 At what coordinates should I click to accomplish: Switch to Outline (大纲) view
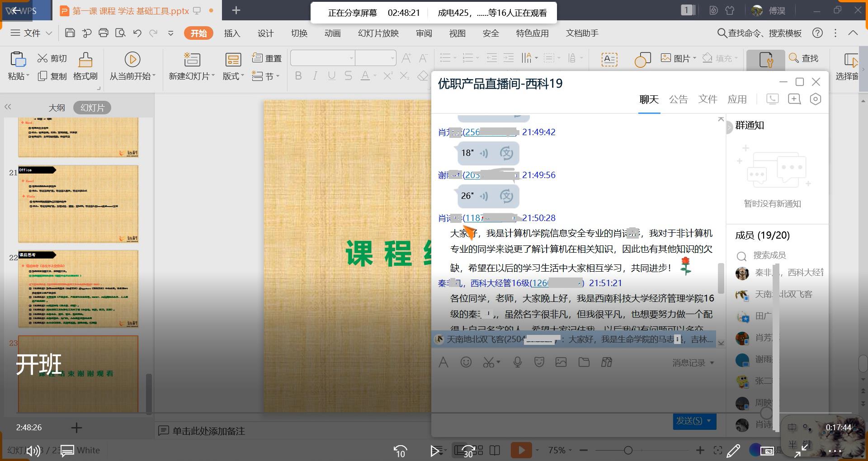pos(57,108)
